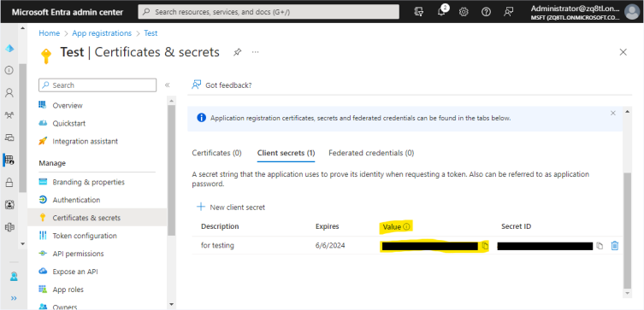Viewport: 644px width, 310px height.
Task: Focus the top resource search box
Action: [269, 12]
